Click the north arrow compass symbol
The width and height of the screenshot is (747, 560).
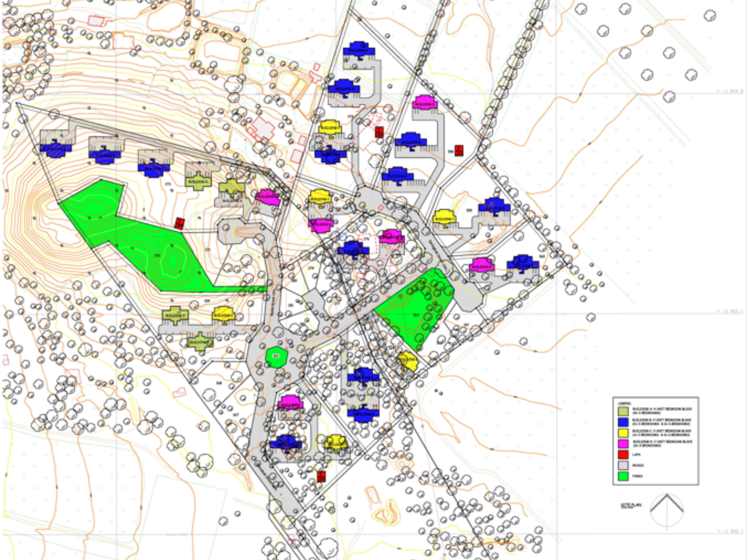pyautogui.click(x=667, y=510)
